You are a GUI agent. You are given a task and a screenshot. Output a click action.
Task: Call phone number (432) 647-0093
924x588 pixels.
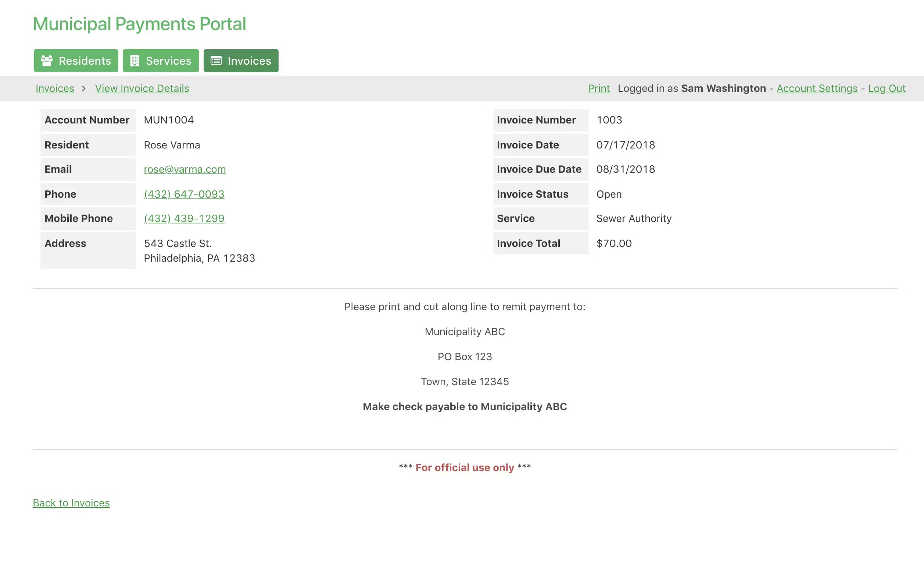[x=184, y=194]
